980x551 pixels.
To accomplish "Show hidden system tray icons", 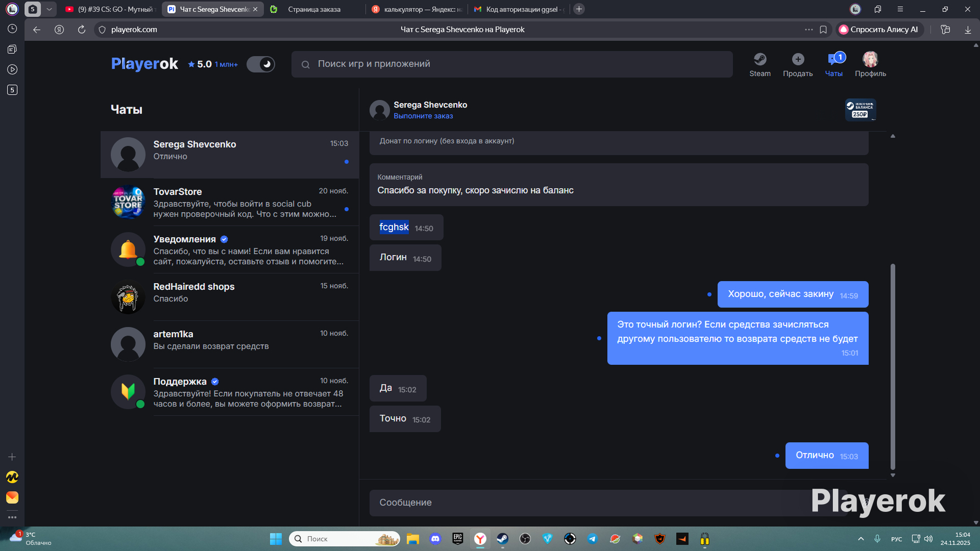I will coord(861,539).
